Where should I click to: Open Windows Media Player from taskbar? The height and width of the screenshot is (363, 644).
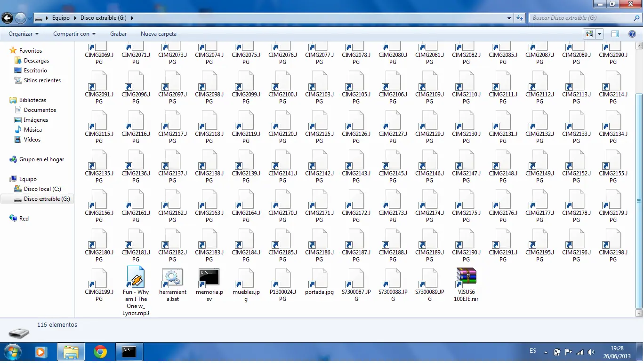41,351
